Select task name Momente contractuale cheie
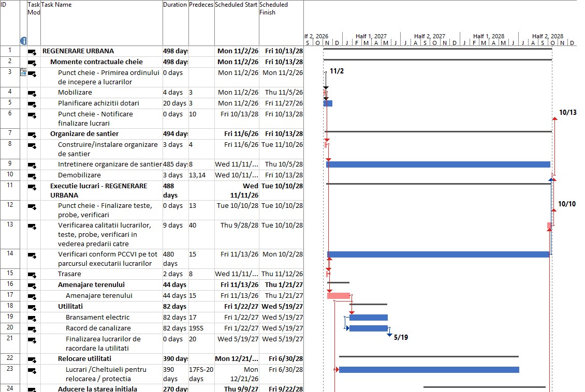585x392 pixels. point(96,62)
